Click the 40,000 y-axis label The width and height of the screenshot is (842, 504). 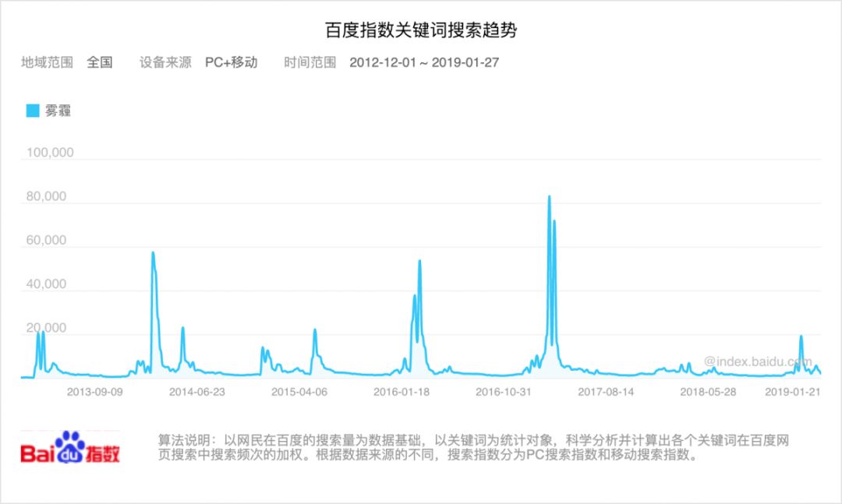coord(46,284)
